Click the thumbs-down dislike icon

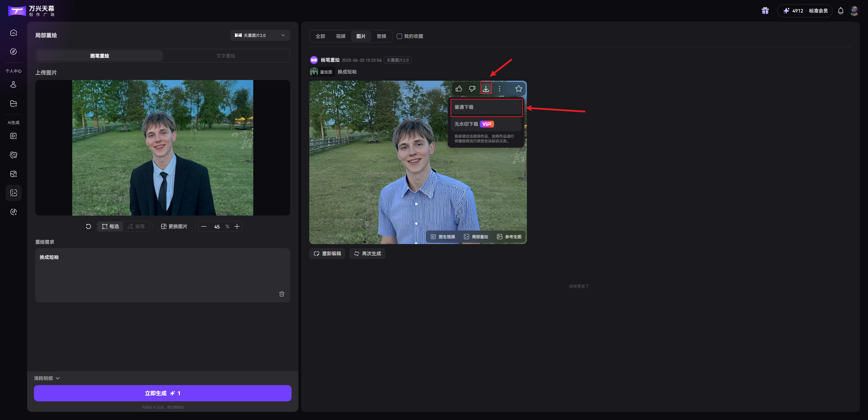[472, 89]
